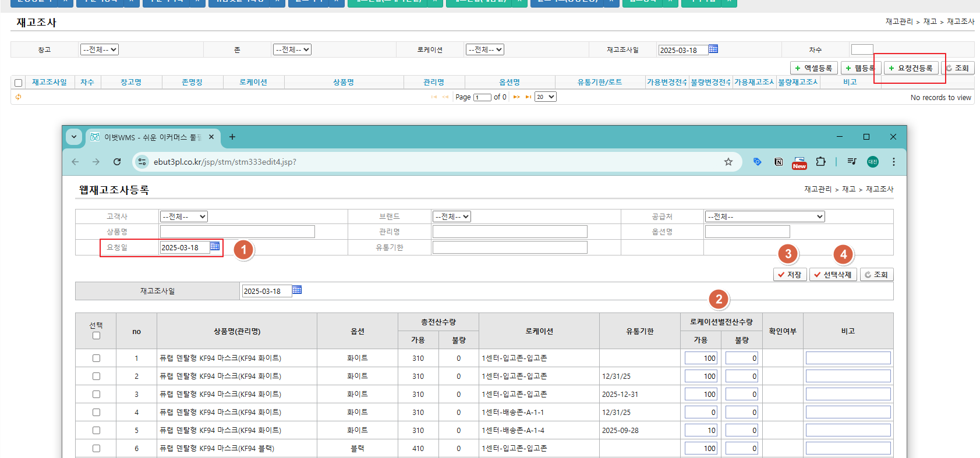Sort by 창고명 column header

tap(131, 83)
